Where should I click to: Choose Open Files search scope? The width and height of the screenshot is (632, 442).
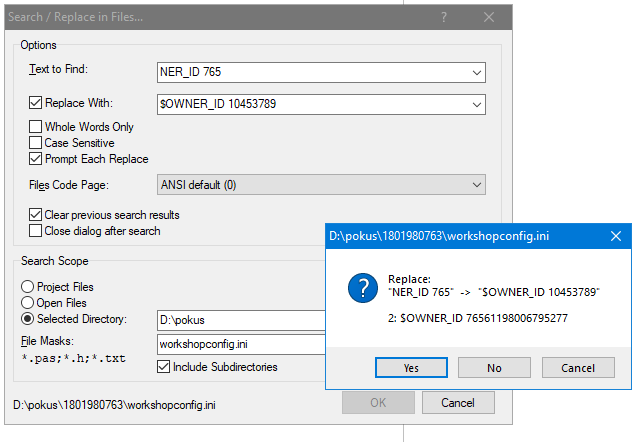28,303
